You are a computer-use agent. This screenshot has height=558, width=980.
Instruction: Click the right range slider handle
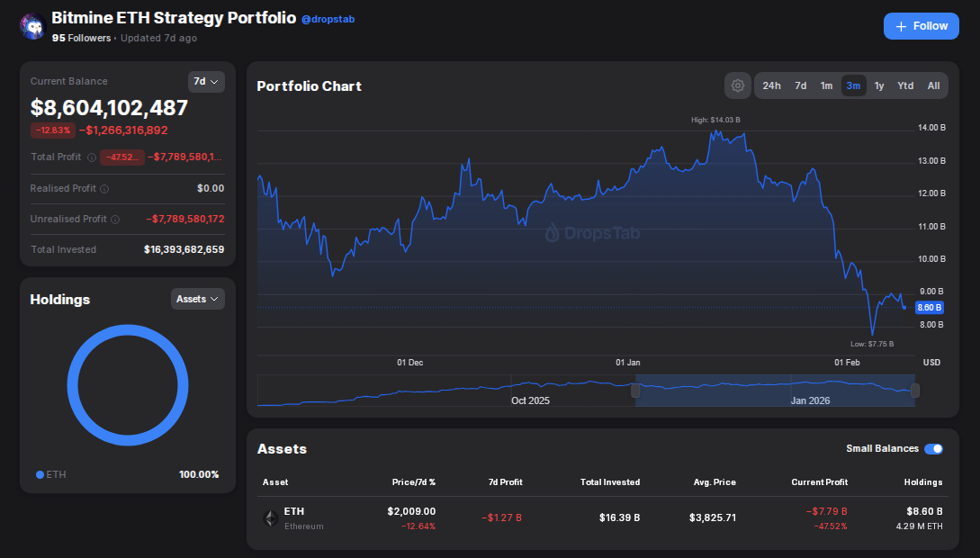pyautogui.click(x=915, y=391)
